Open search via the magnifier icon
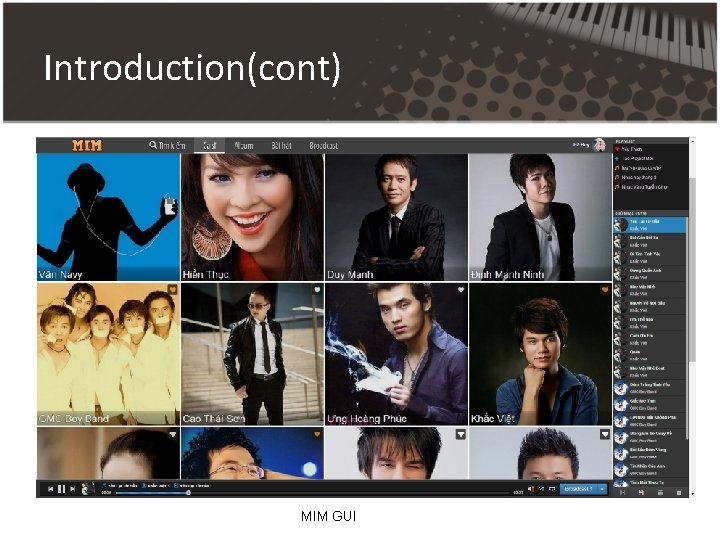 pyautogui.click(x=153, y=145)
